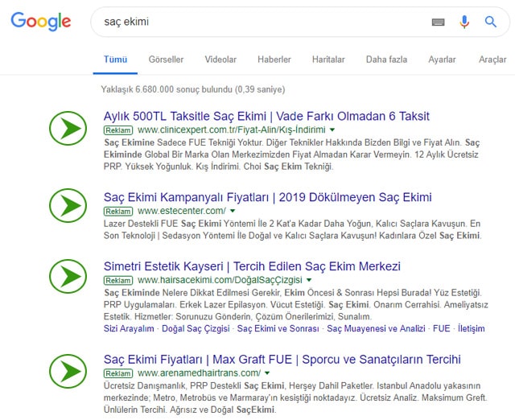Click the Google logo
The height and width of the screenshot is (420, 515).
(41, 22)
